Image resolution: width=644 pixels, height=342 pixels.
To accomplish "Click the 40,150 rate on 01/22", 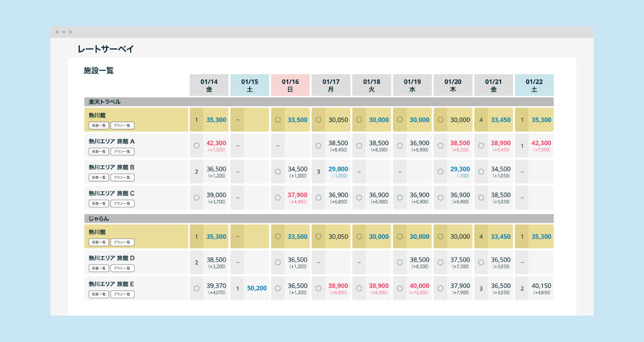I will pyautogui.click(x=541, y=285).
